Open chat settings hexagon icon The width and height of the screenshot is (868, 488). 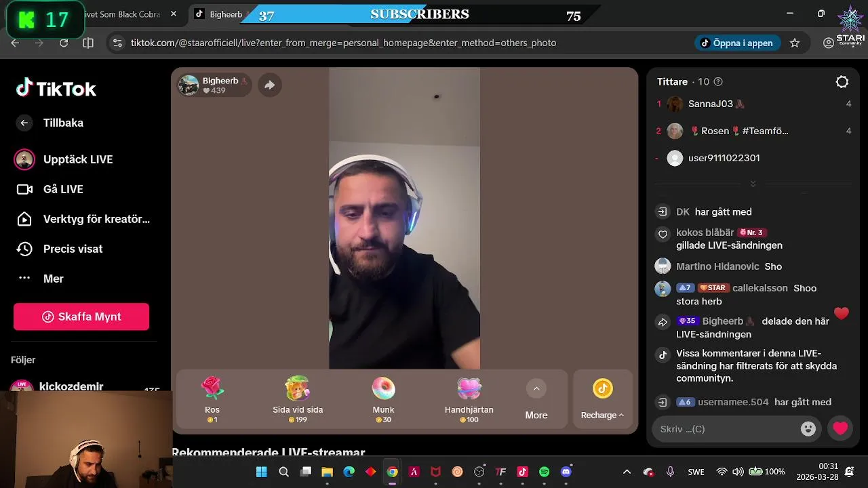[x=842, y=82]
